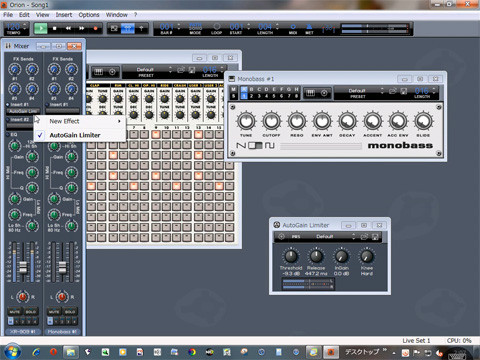Open the Insert menu
This screenshot has width=480, height=360.
[64, 15]
